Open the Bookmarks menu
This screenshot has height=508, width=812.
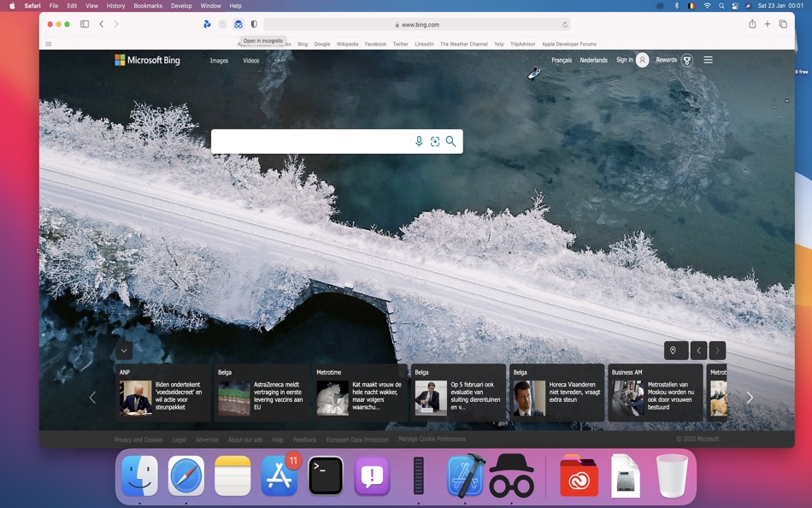coord(148,6)
